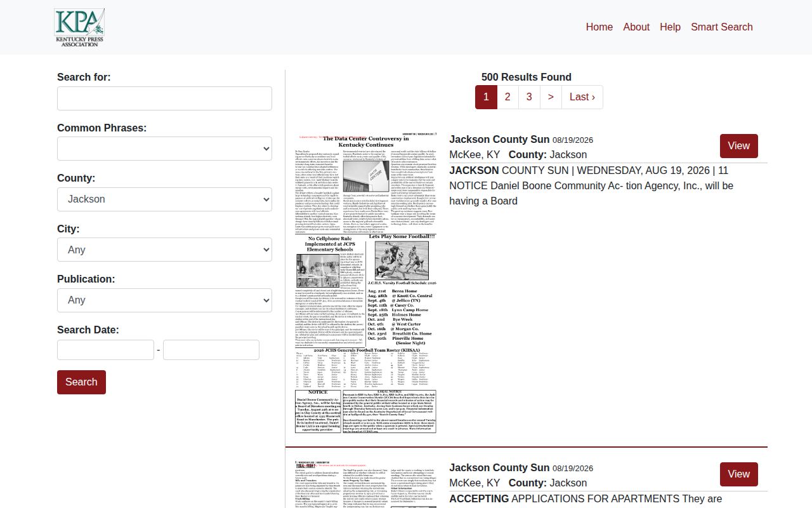
Task: Click the first Jackson County Sun title
Action: pyautogui.click(x=499, y=140)
